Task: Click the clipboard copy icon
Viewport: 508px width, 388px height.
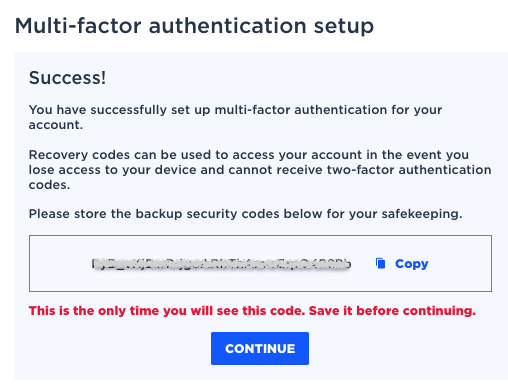Action: click(380, 263)
